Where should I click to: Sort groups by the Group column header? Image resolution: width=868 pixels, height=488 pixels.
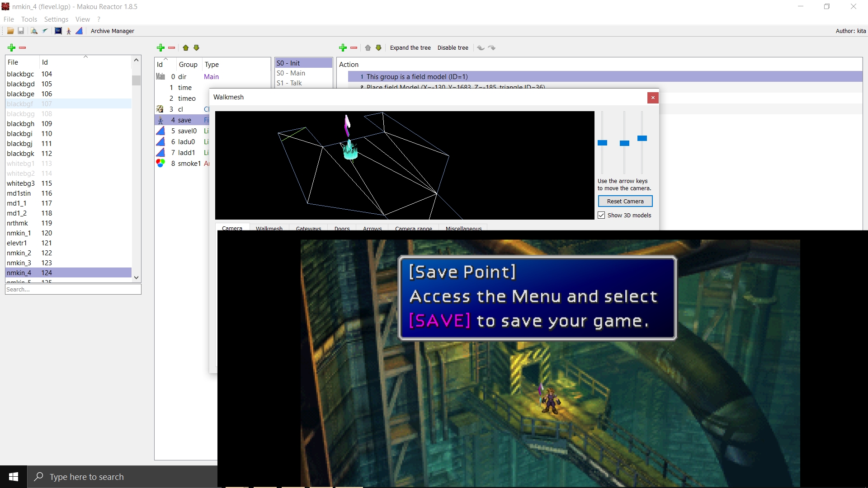pyautogui.click(x=188, y=65)
